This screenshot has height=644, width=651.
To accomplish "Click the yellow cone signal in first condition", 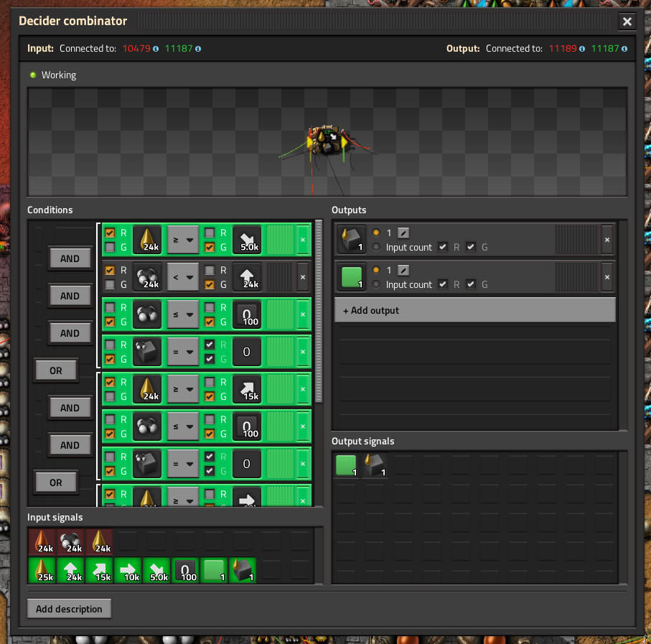I will coord(147,240).
